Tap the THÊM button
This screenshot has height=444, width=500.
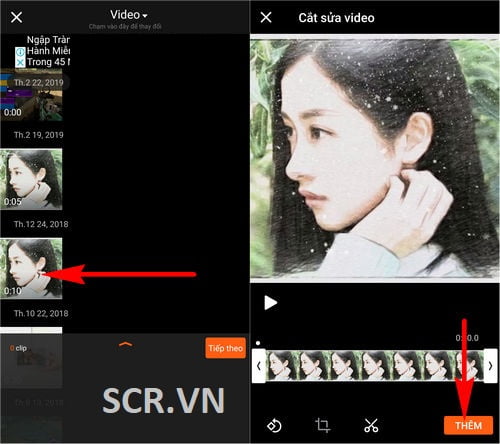(x=468, y=425)
